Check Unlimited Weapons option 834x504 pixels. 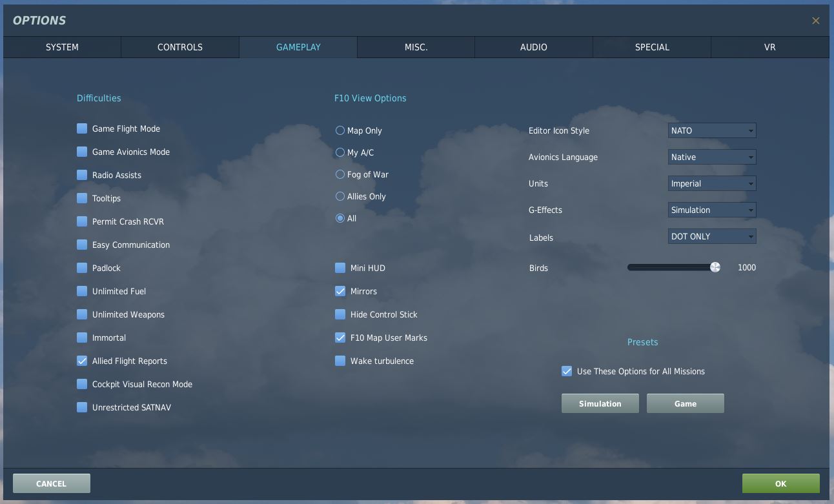coord(82,314)
